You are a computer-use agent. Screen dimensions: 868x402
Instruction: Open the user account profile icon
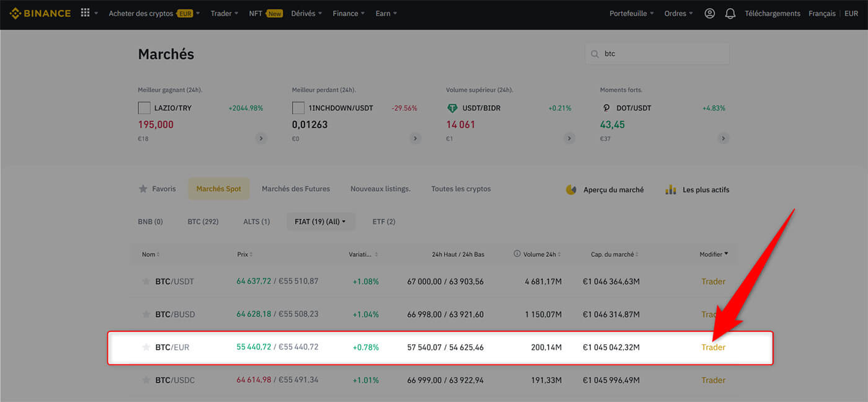tap(710, 13)
